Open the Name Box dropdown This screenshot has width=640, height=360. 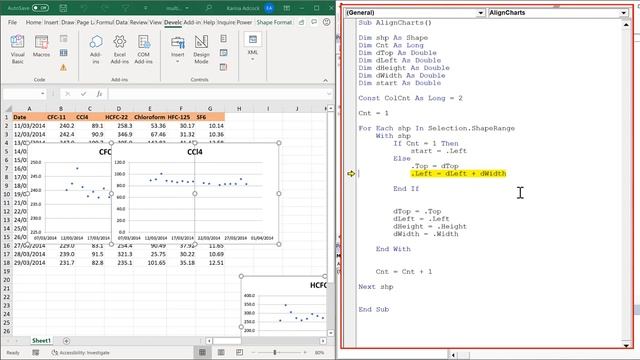[x=42, y=94]
